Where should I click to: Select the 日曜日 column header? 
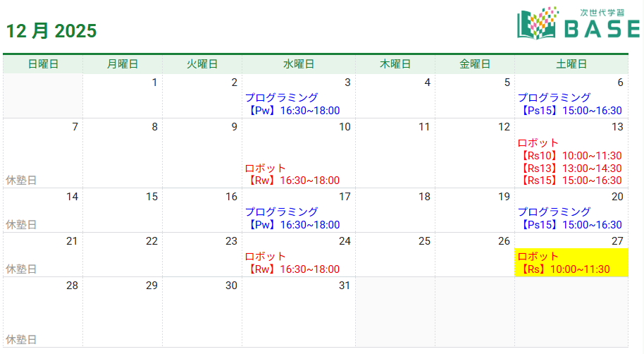point(43,64)
